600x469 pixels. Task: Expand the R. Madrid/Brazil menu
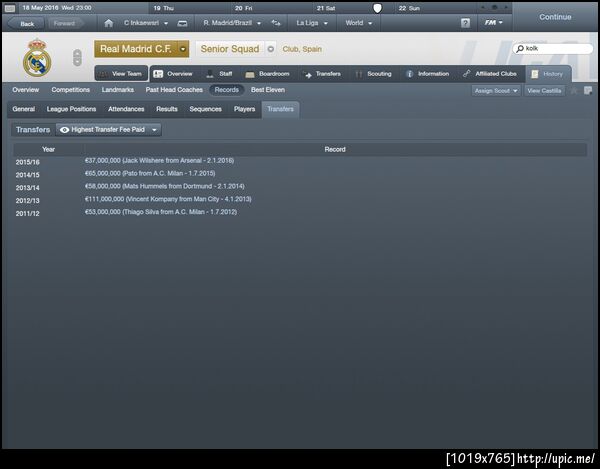coord(232,23)
